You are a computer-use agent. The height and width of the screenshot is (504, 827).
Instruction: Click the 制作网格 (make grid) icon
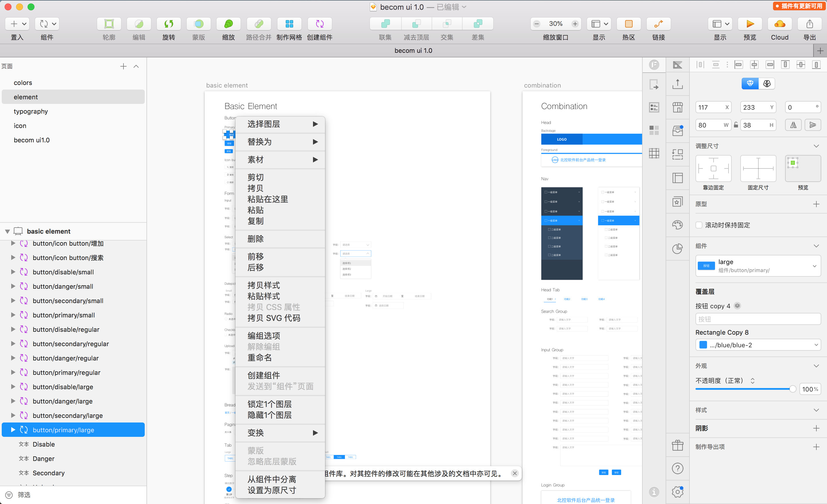(x=289, y=24)
